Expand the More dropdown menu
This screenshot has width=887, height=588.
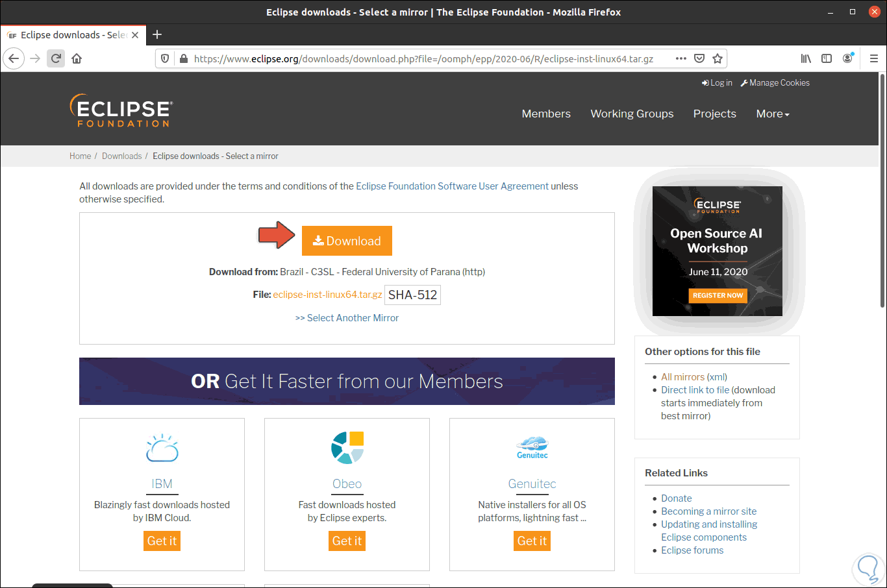pyautogui.click(x=773, y=114)
